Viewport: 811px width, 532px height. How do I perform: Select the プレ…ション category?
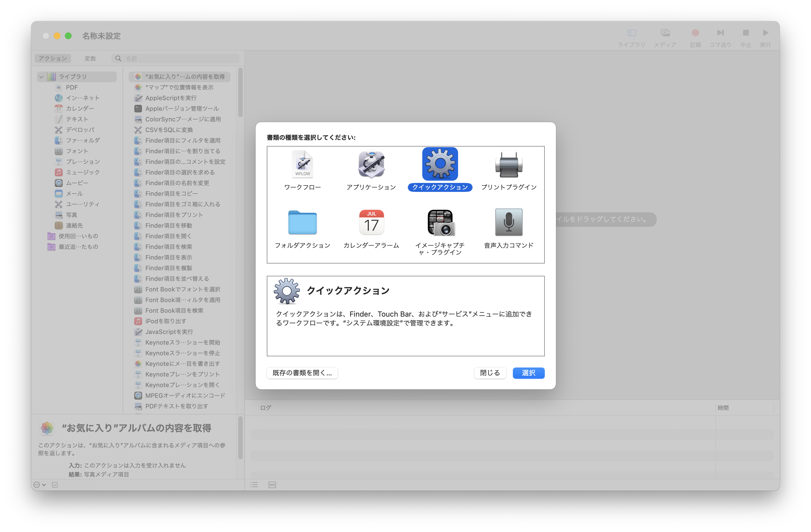point(77,162)
